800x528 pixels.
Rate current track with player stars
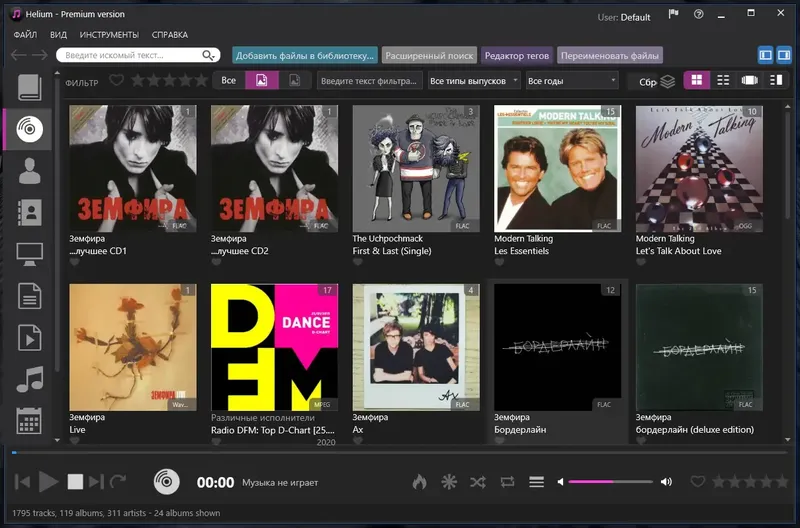pyautogui.click(x=750, y=481)
